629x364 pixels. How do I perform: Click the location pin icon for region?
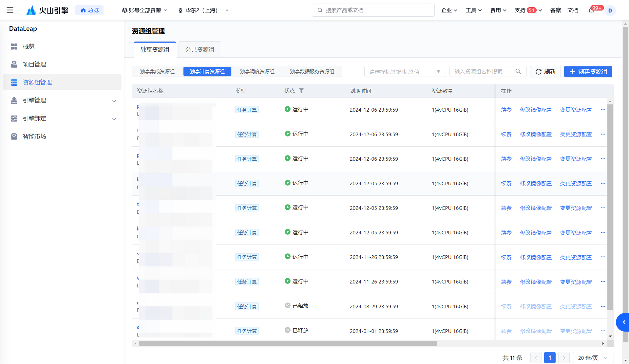pyautogui.click(x=181, y=10)
